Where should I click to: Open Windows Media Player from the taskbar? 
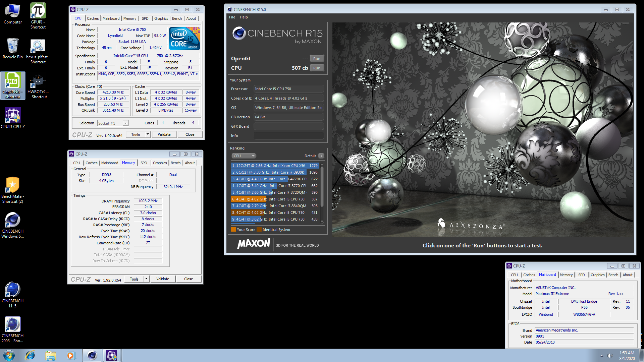click(71, 355)
